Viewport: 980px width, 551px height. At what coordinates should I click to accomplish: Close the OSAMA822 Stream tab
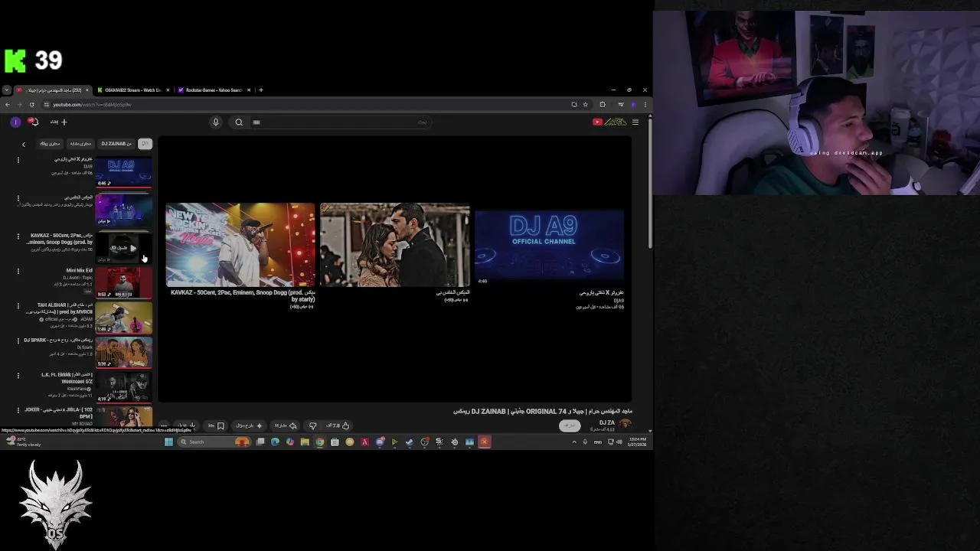168,90
